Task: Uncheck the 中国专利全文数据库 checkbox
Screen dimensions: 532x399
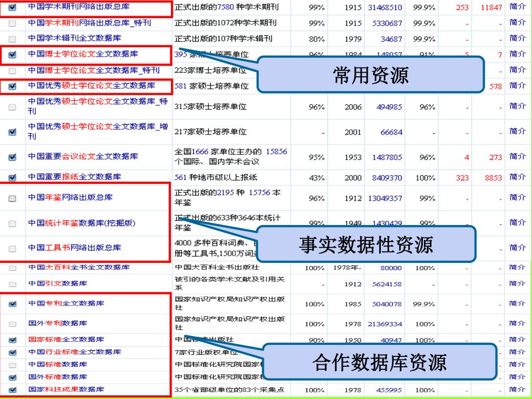Action: click(12, 304)
